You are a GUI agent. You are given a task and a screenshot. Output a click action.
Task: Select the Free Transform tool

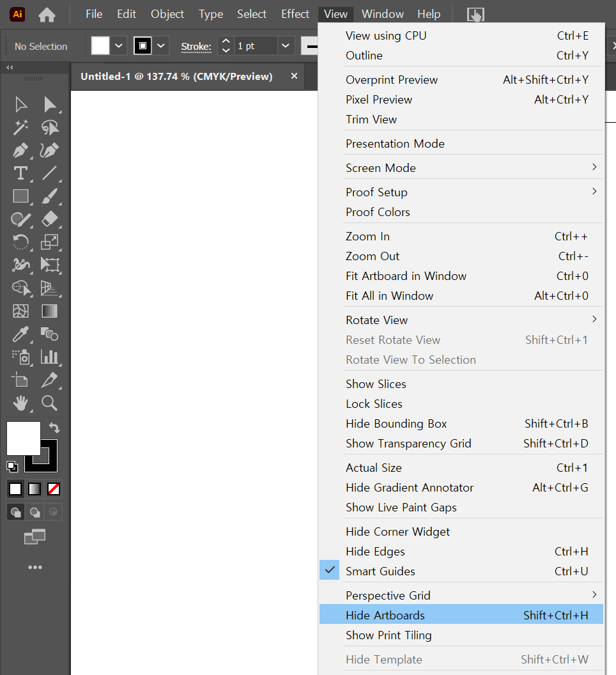coord(49,265)
